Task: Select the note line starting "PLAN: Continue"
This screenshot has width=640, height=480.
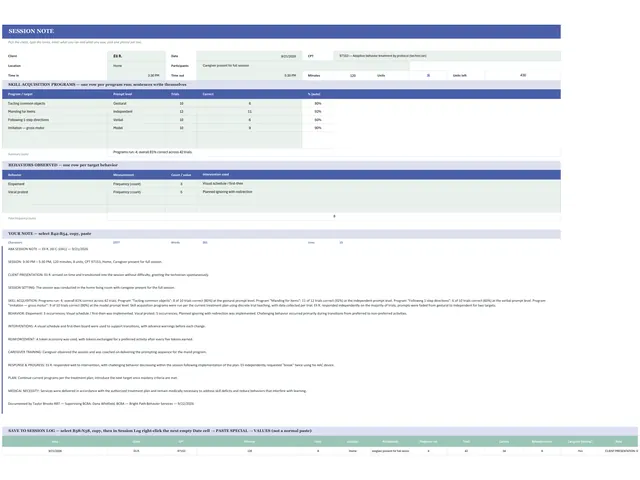Action: (93, 378)
